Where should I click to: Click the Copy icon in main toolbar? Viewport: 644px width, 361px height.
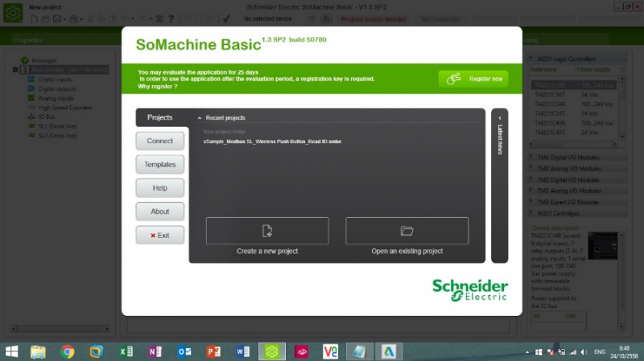(x=101, y=18)
